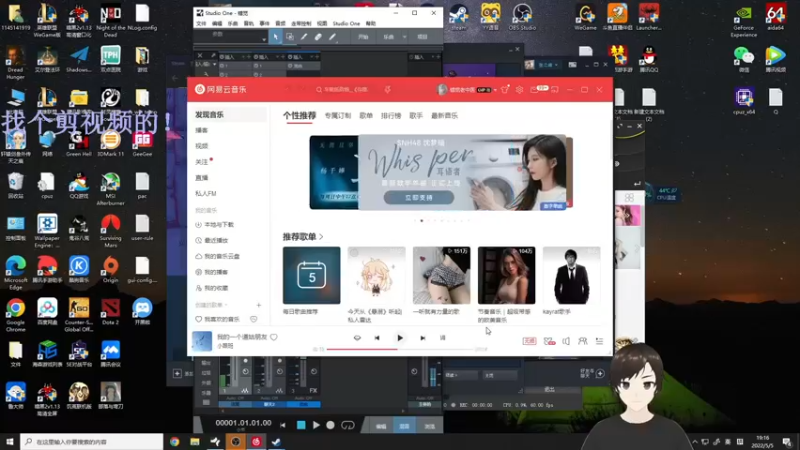Click the NetEase song progress bar
The width and height of the screenshot is (800, 450).
[399, 349]
